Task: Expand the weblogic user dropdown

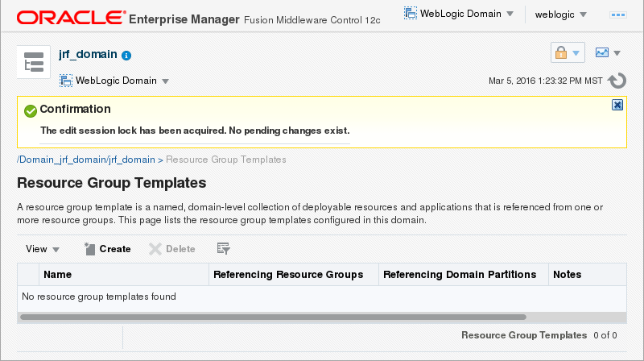Action: tap(560, 15)
